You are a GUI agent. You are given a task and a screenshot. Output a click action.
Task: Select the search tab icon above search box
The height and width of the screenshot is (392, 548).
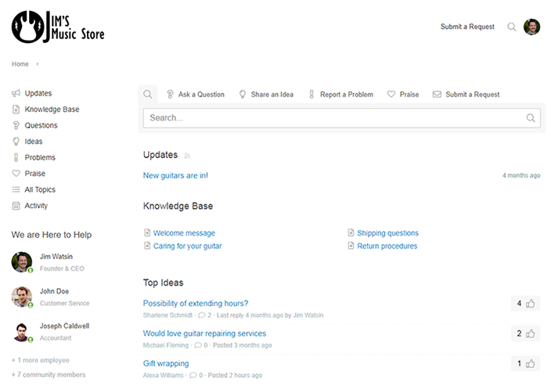point(147,95)
